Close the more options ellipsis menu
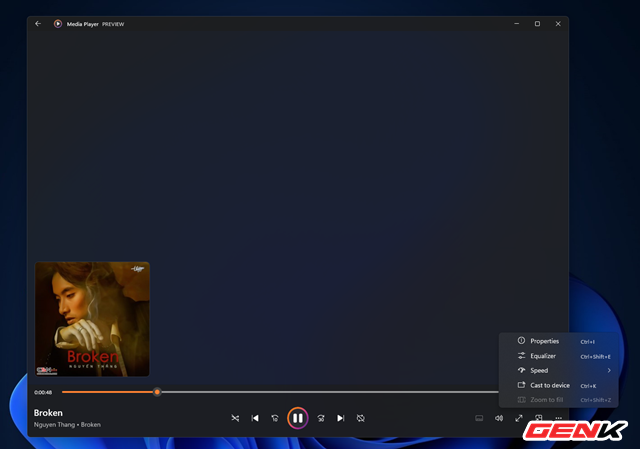The width and height of the screenshot is (640, 449). (558, 418)
